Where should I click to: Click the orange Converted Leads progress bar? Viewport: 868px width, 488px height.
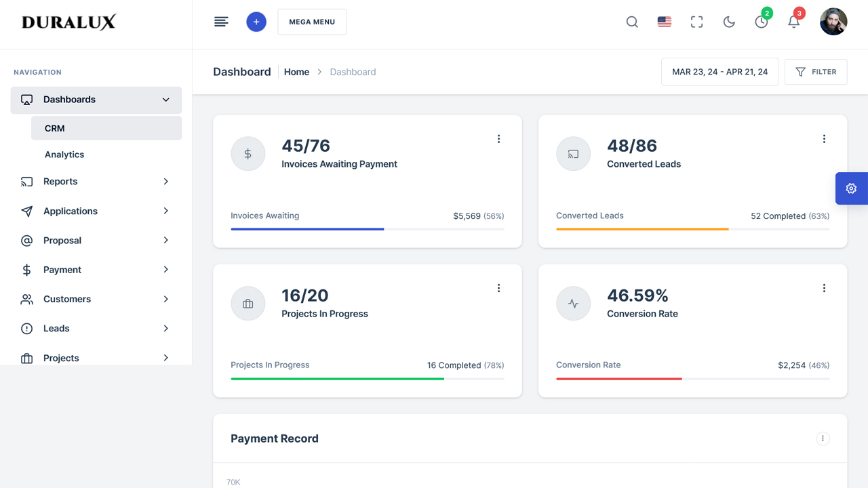(642, 229)
